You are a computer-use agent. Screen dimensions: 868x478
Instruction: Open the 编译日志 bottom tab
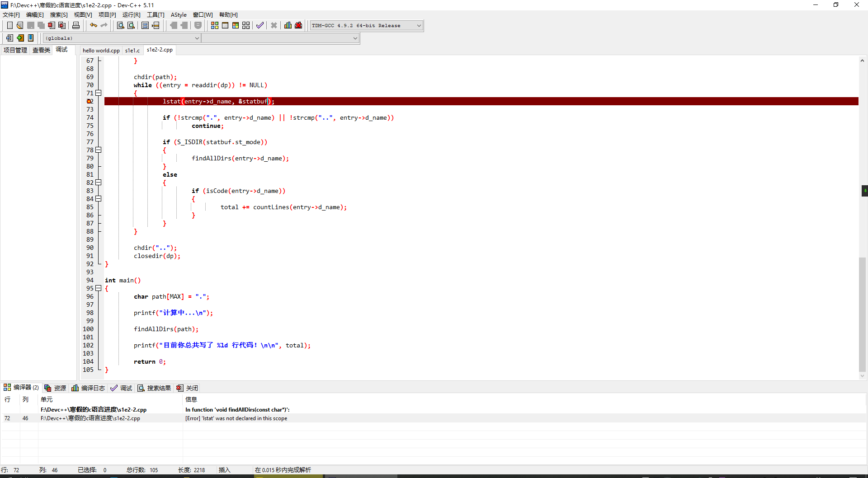(x=88, y=388)
